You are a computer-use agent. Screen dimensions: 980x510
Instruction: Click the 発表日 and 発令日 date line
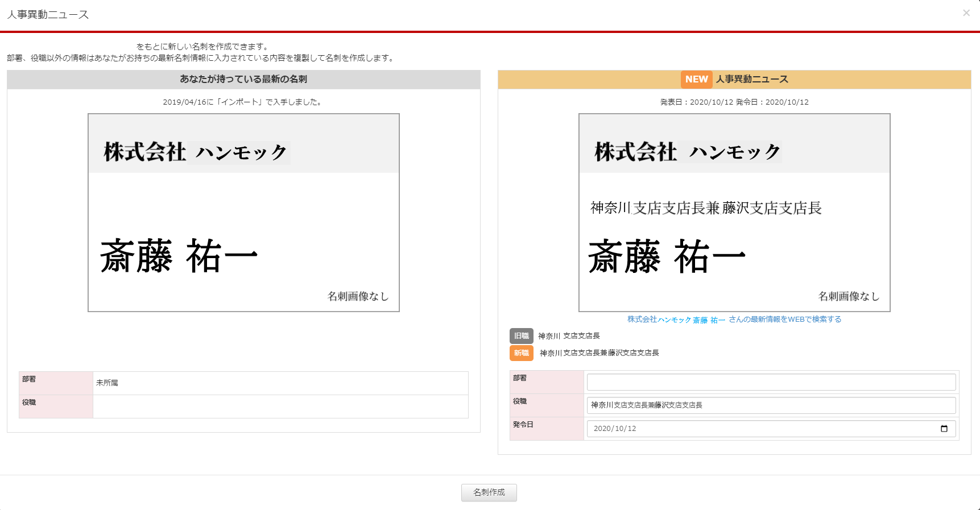pyautogui.click(x=734, y=102)
